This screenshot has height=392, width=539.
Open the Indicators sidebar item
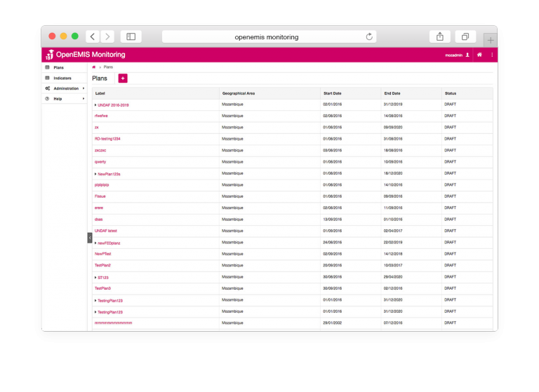point(62,78)
